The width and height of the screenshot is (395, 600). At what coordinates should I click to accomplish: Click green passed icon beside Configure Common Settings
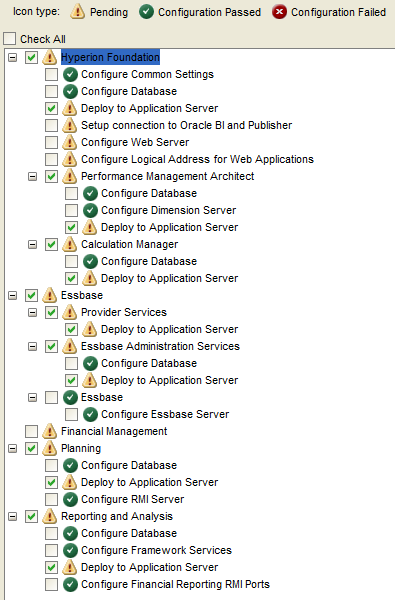pos(70,74)
